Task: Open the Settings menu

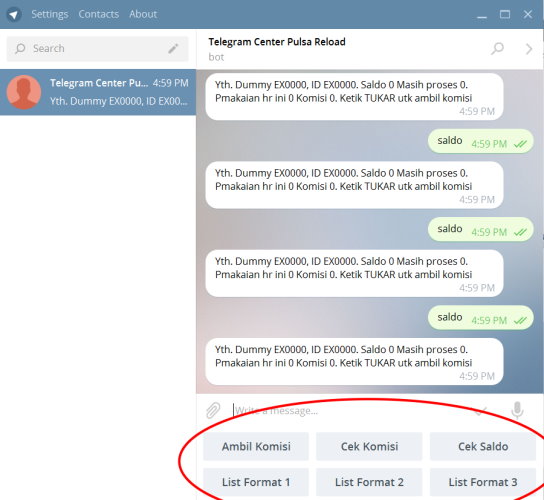Action: click(50, 14)
